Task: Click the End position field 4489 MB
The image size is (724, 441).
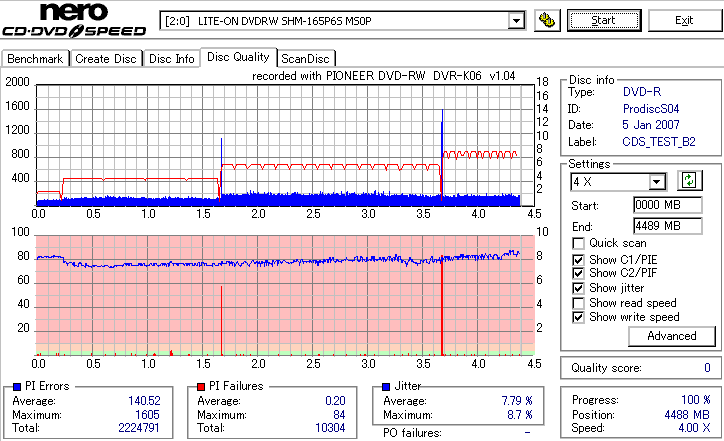Action: click(x=668, y=226)
